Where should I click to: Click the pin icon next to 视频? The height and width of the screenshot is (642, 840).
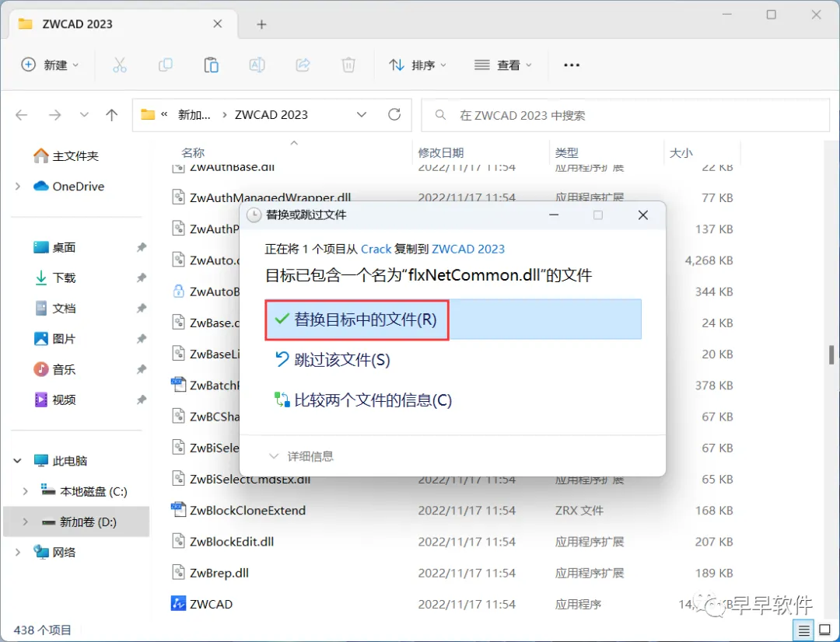click(x=141, y=400)
